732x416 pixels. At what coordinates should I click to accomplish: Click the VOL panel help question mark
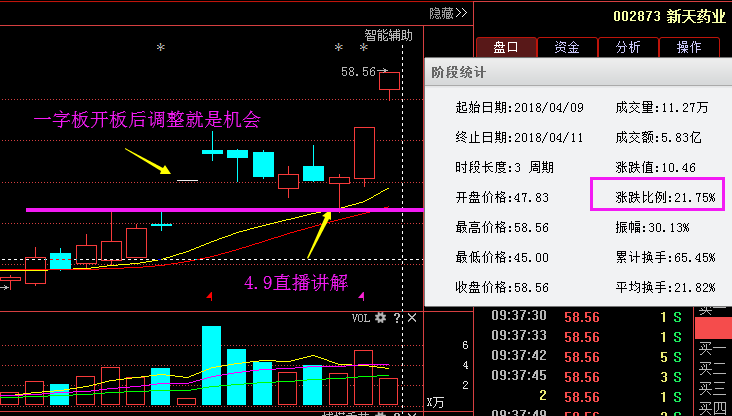pos(396,318)
